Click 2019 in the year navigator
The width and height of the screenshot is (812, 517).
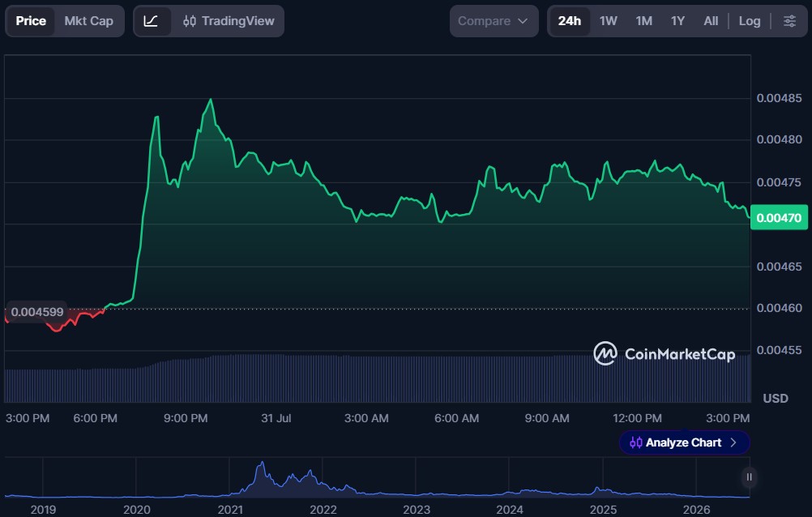[x=43, y=510]
